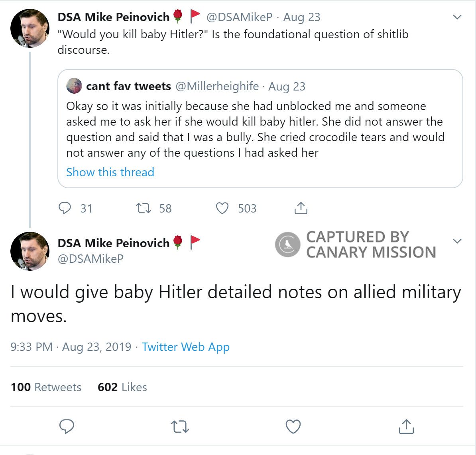The height and width of the screenshot is (455, 476).
Task: Retweet the first tweet with 58 retweets
Action: [143, 208]
